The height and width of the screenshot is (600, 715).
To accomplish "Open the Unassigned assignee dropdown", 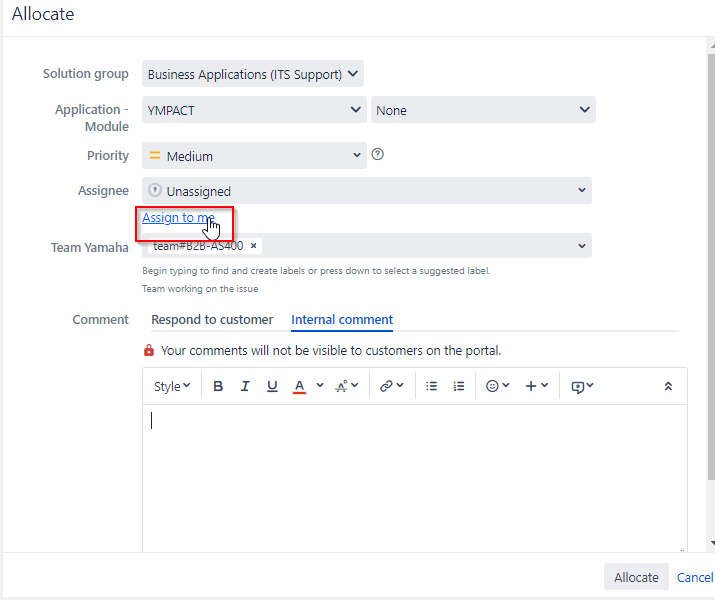I will [x=367, y=191].
